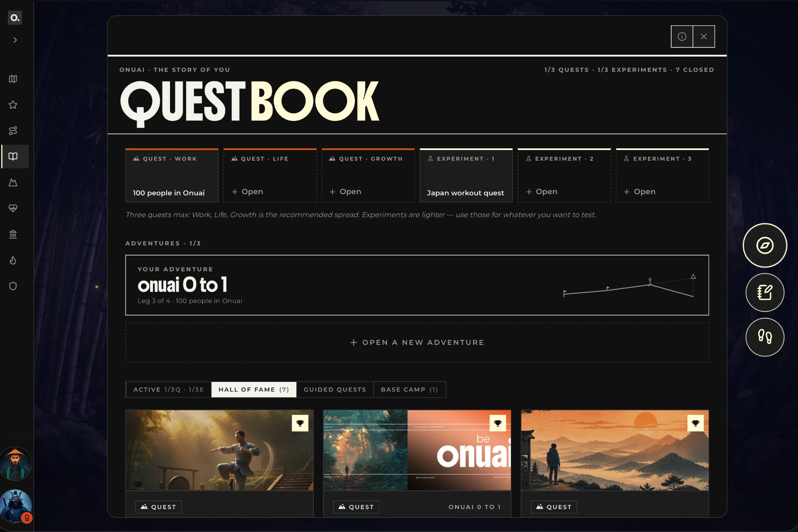The height and width of the screenshot is (532, 798).
Task: Open the map icon in sidebar
Action: tap(13, 79)
